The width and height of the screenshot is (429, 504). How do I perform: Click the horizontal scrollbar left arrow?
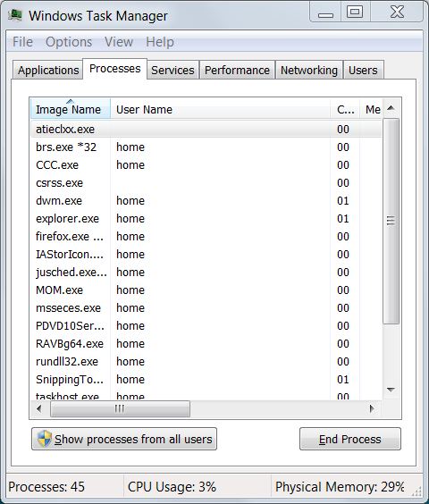pyautogui.click(x=39, y=408)
